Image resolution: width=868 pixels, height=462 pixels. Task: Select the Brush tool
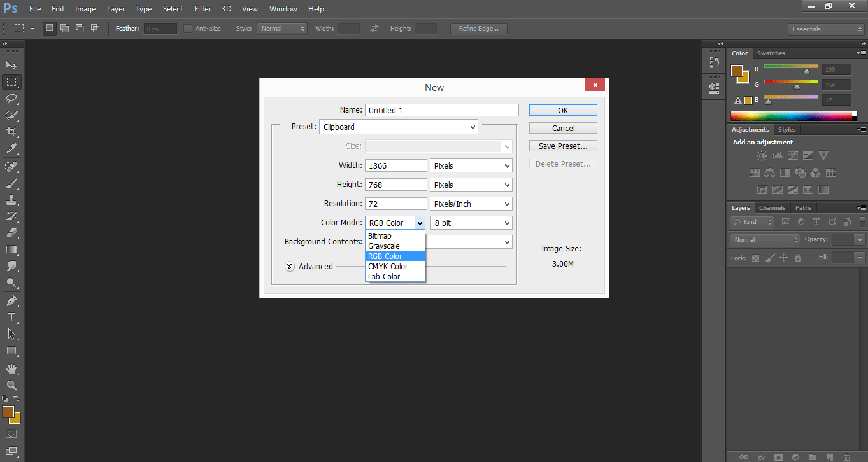[11, 183]
